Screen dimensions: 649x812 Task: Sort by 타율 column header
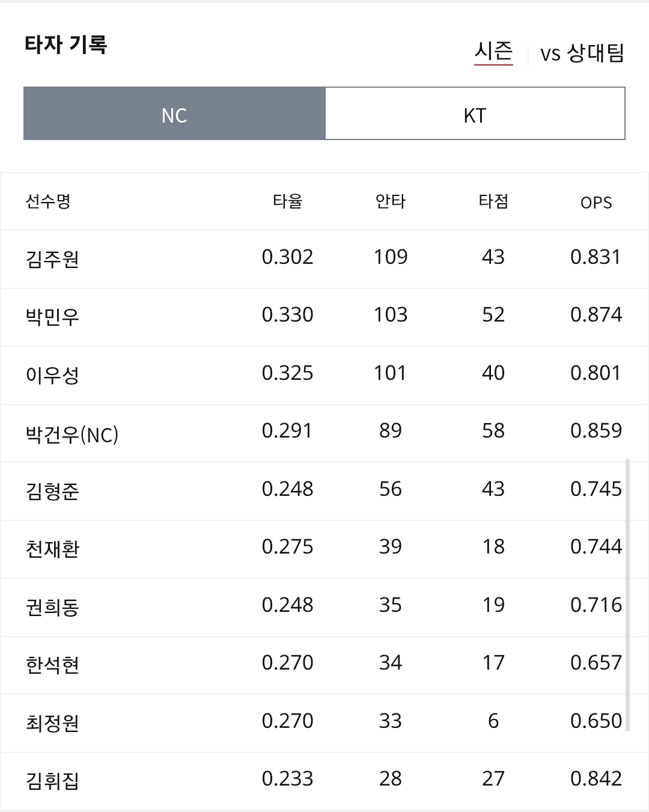point(288,201)
